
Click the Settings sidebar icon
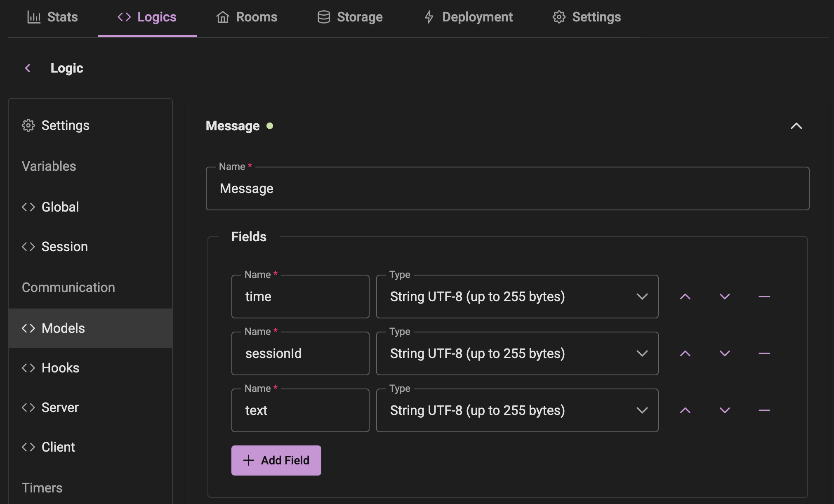[28, 125]
